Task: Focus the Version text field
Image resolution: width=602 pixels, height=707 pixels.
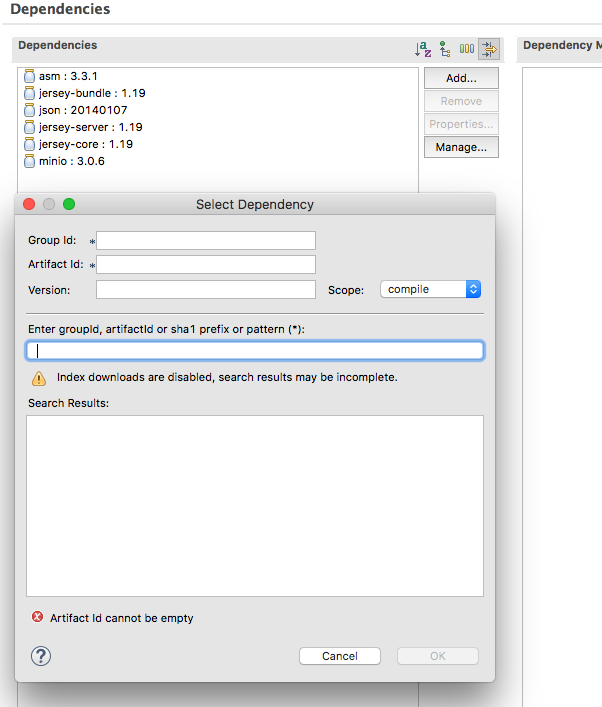Action: 206,289
